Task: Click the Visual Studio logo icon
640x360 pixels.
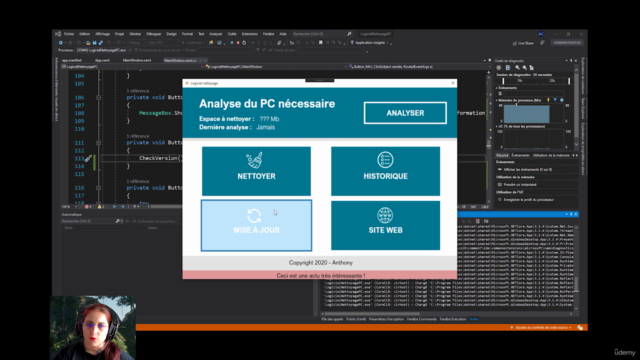Action: click(58, 34)
